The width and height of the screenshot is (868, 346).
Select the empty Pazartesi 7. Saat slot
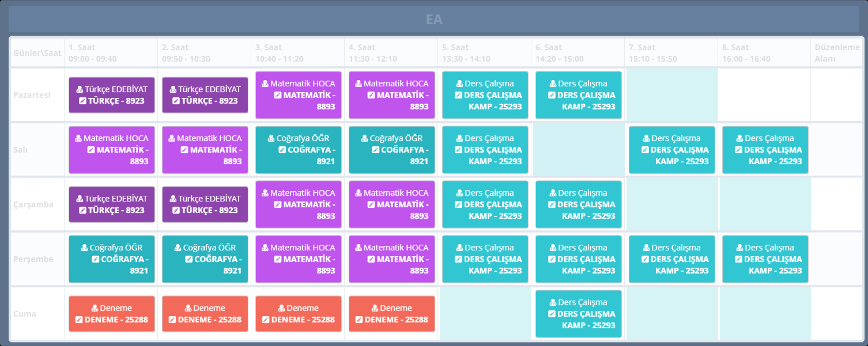[671, 94]
